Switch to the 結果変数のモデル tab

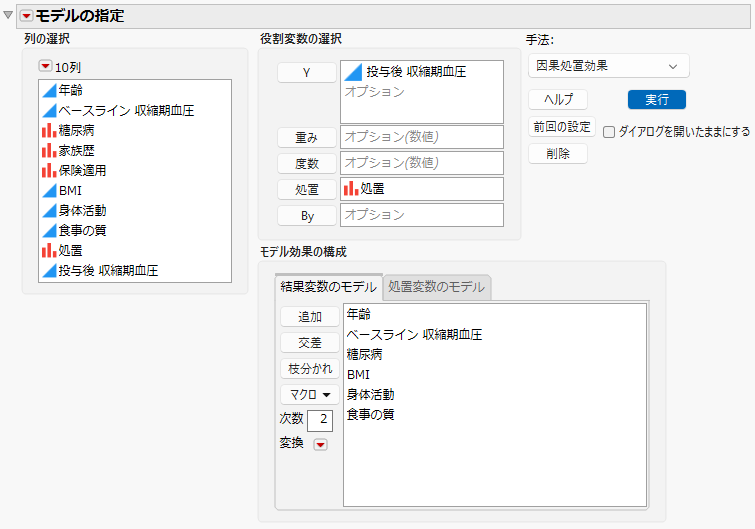pos(328,287)
